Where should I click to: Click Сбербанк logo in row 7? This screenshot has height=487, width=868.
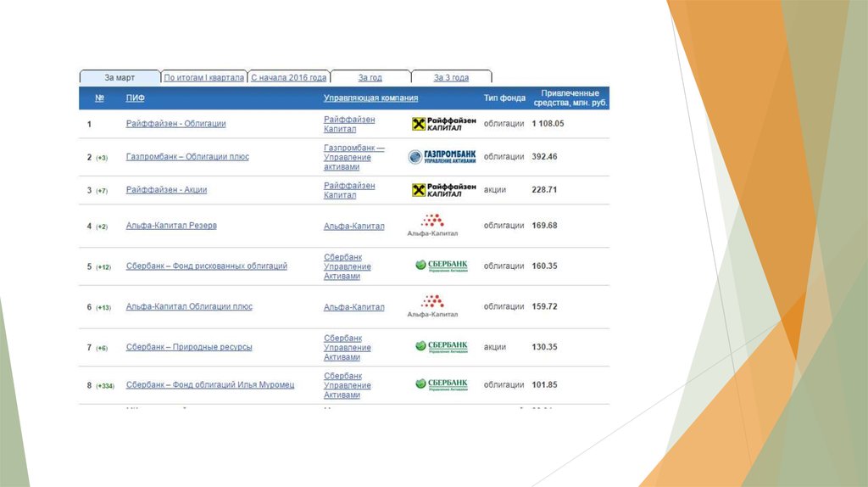pos(441,347)
